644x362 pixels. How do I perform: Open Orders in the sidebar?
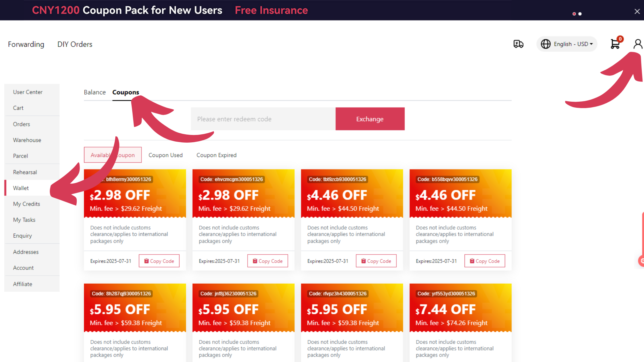tap(21, 124)
